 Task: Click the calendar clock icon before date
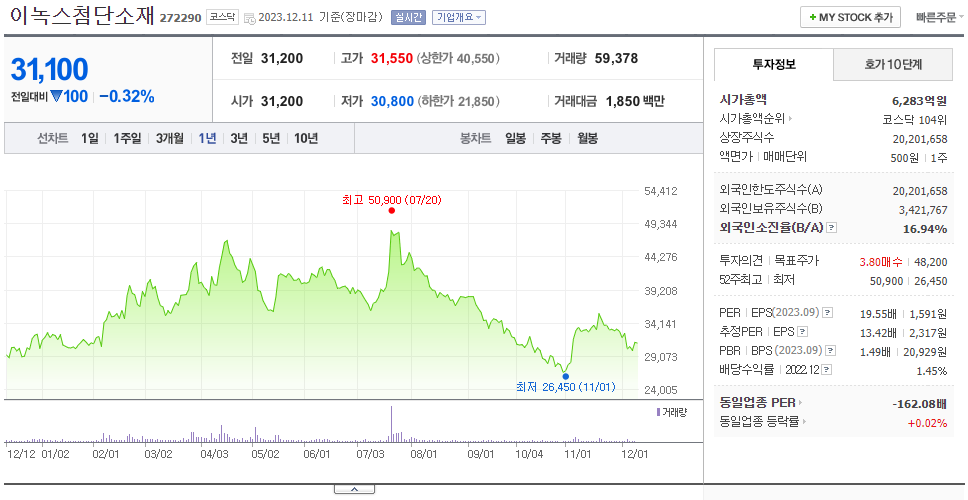(250, 18)
